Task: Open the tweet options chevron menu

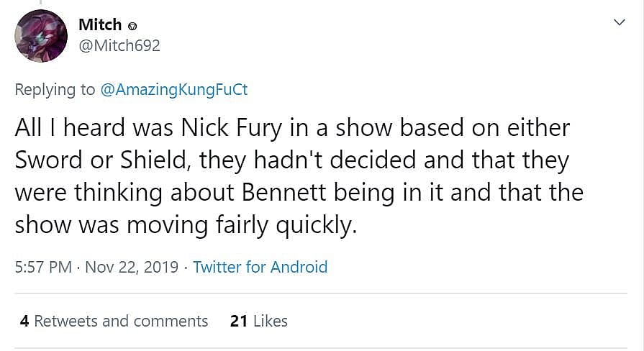Action: (x=619, y=23)
